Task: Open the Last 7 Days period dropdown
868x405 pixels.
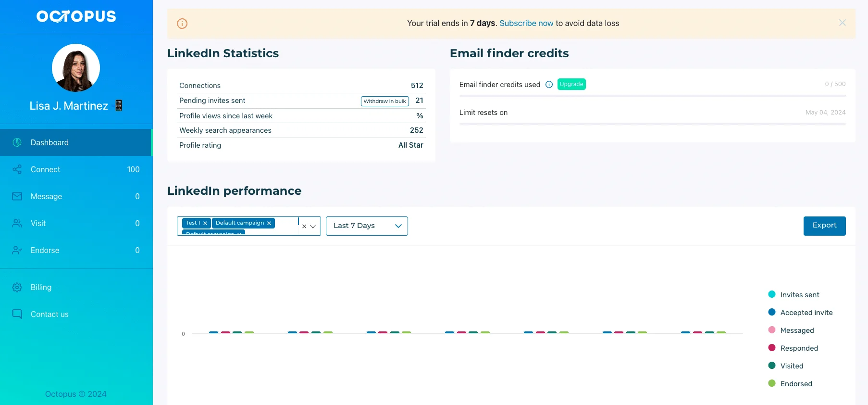Action: tap(367, 226)
